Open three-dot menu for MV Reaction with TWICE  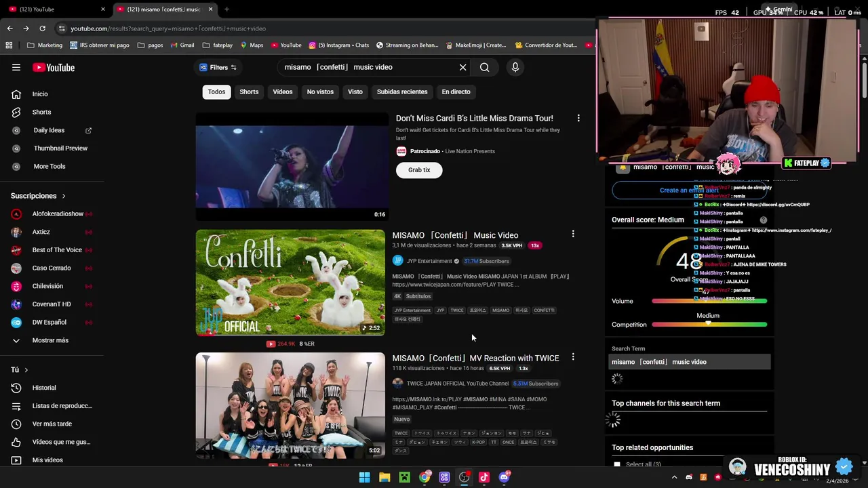point(573,357)
